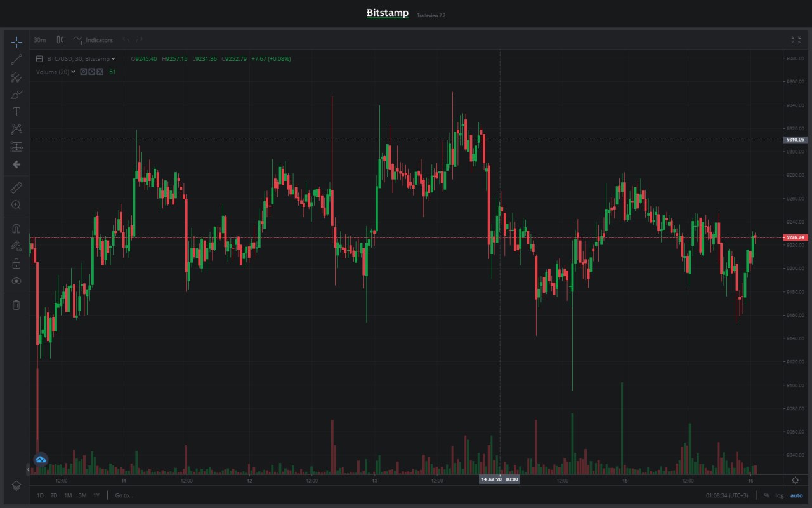Select the brush drawing tool
812x508 pixels.
tap(16, 95)
